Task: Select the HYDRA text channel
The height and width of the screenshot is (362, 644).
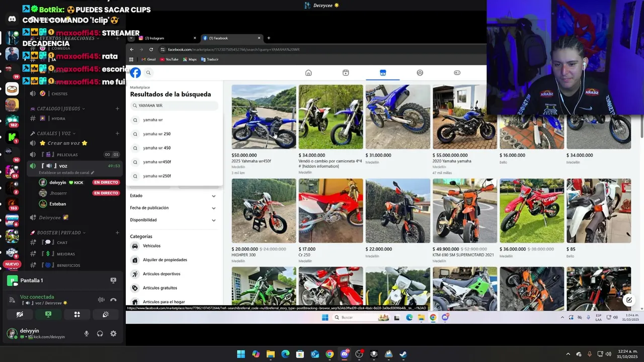Action: pos(74,119)
